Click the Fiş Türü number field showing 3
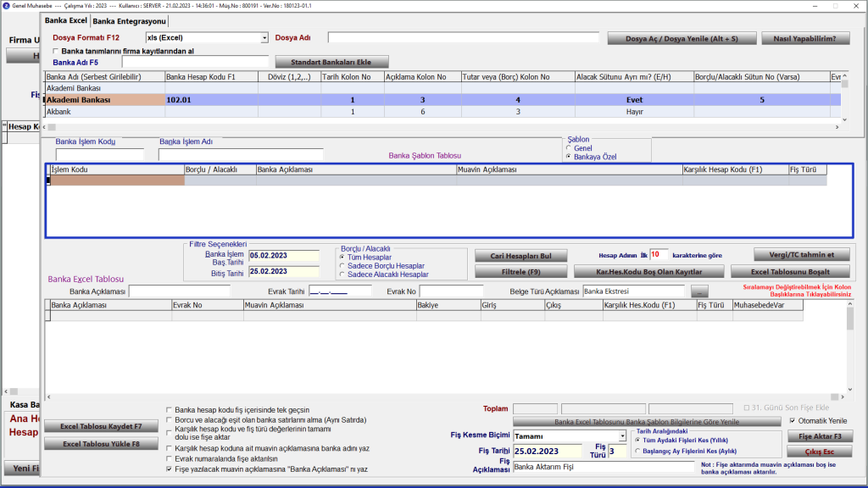The image size is (868, 488). pyautogui.click(x=617, y=452)
